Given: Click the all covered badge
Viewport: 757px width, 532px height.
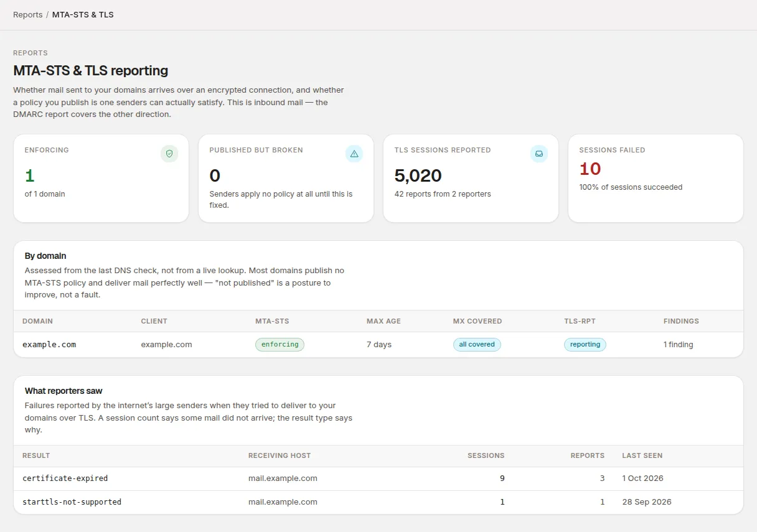Looking at the screenshot, I should [477, 344].
